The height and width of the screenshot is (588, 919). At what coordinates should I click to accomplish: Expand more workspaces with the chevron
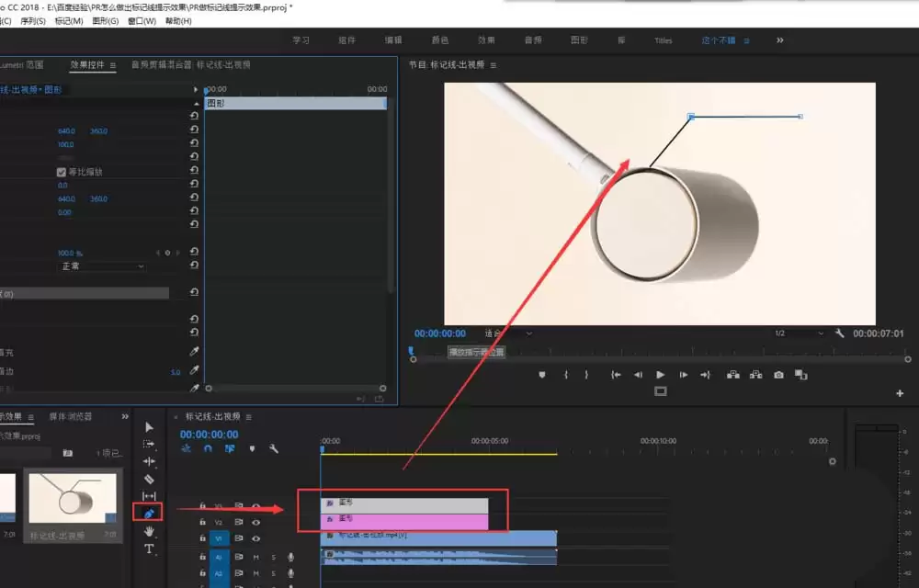[779, 40]
